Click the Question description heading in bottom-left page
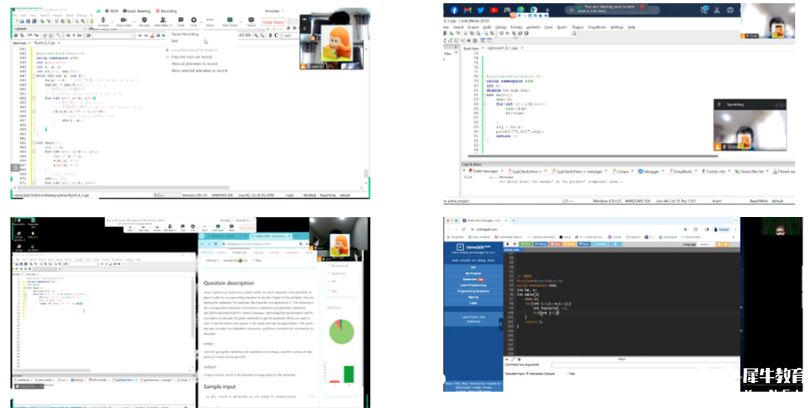This screenshot has width=812, height=408. pyautogui.click(x=229, y=283)
